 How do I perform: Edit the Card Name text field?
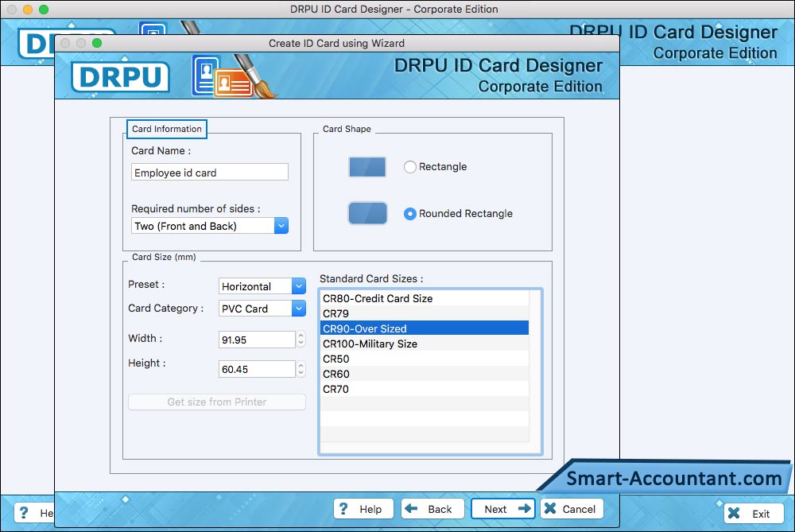pyautogui.click(x=209, y=173)
